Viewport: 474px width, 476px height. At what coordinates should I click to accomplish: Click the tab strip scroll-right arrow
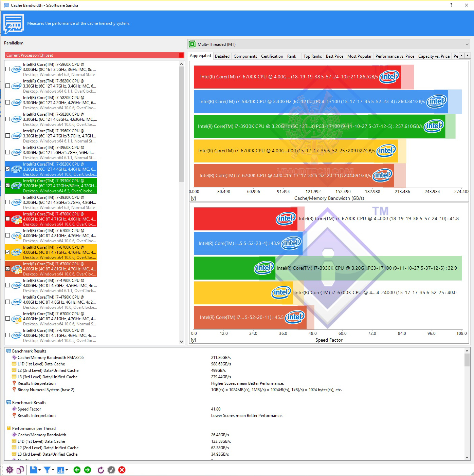[468, 56]
